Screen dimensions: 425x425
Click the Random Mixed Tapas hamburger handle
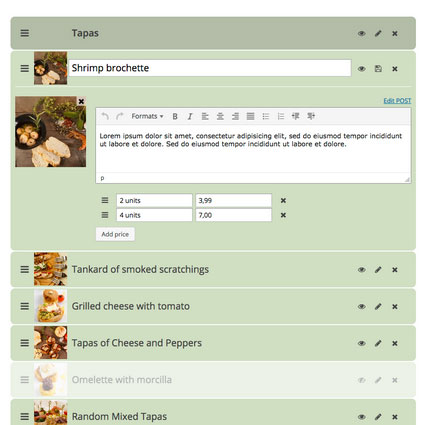(25, 417)
